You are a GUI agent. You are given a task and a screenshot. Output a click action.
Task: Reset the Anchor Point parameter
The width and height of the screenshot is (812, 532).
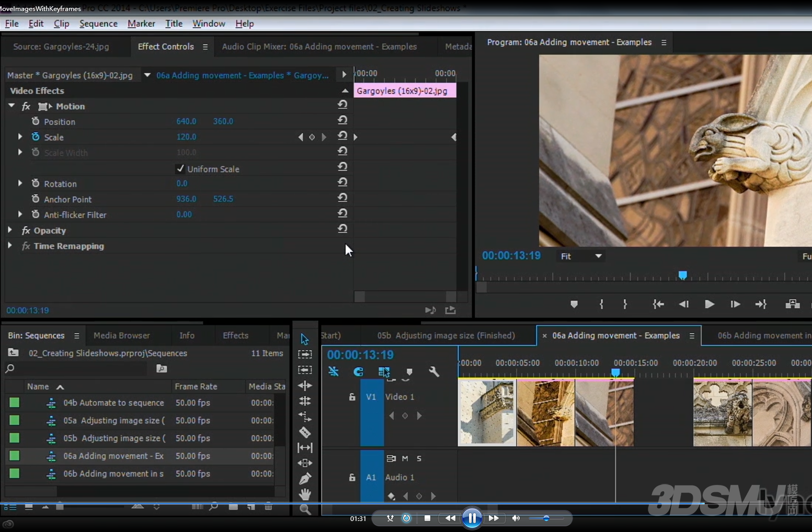click(342, 198)
